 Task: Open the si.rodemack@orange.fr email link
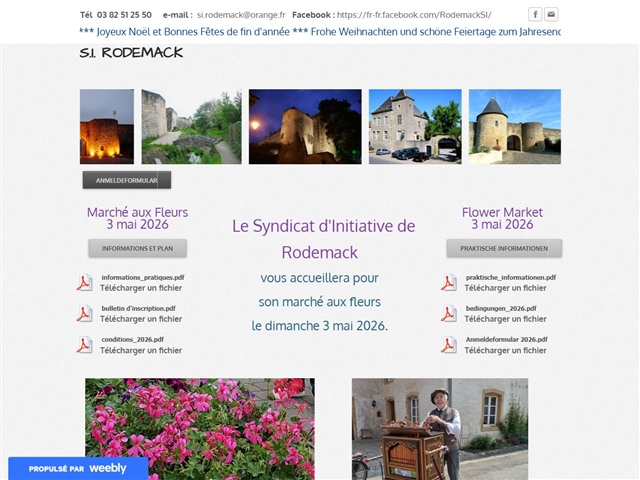pyautogui.click(x=241, y=15)
